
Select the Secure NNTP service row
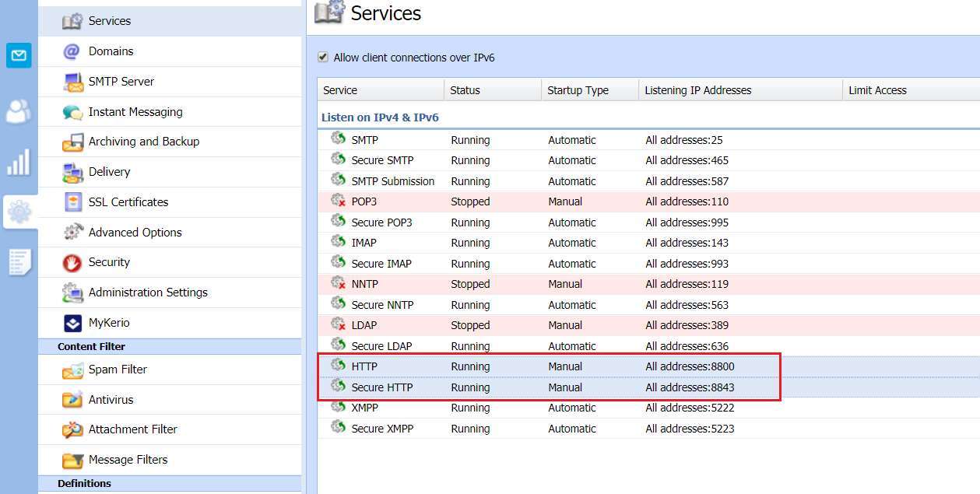[x=648, y=305]
